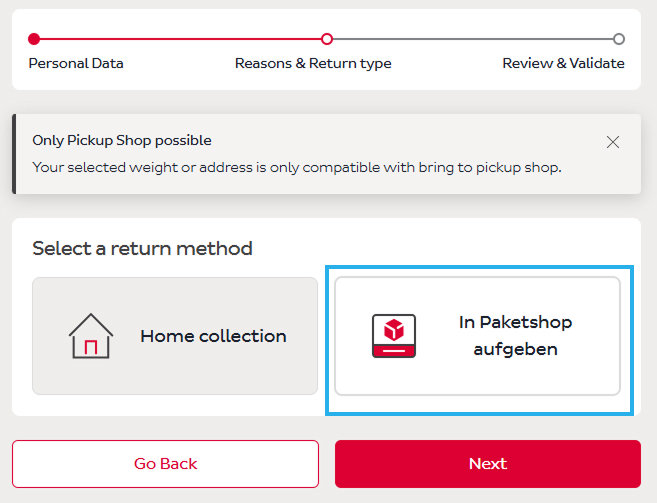Go to the Personal Data step label
Image resolution: width=657 pixels, height=503 pixels.
76,63
